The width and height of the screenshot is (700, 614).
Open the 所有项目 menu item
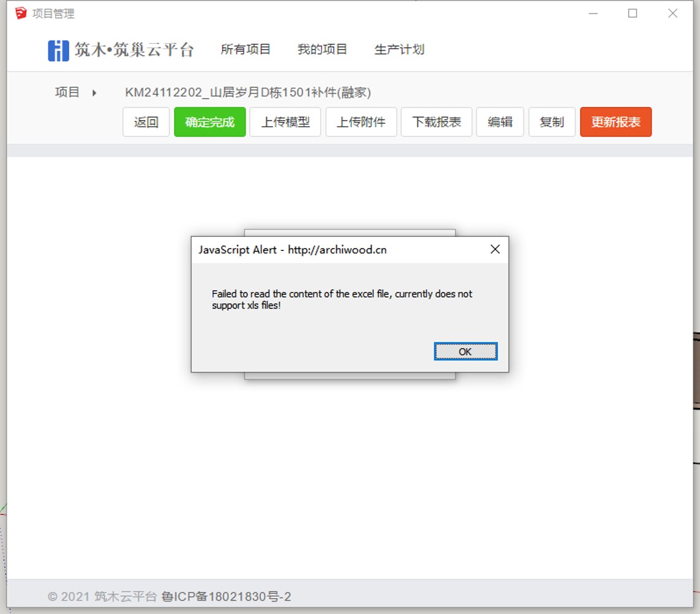coord(246,50)
